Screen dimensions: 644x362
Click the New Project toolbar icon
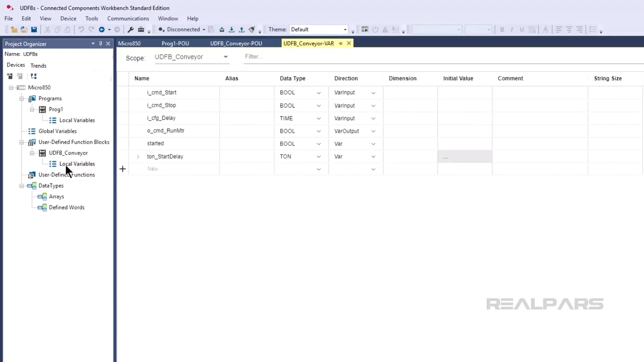(14, 29)
